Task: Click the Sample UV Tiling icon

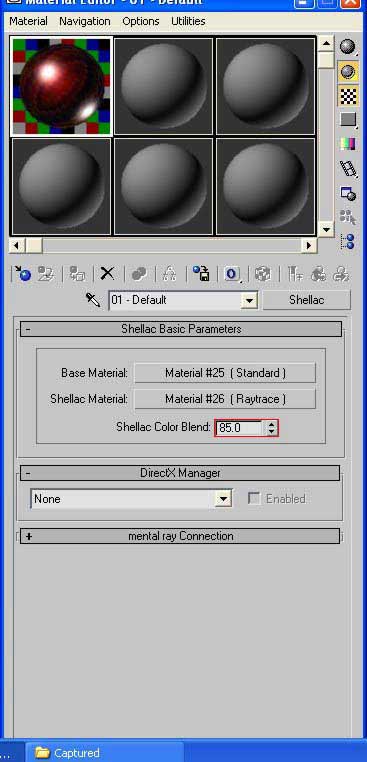Action: [x=348, y=119]
